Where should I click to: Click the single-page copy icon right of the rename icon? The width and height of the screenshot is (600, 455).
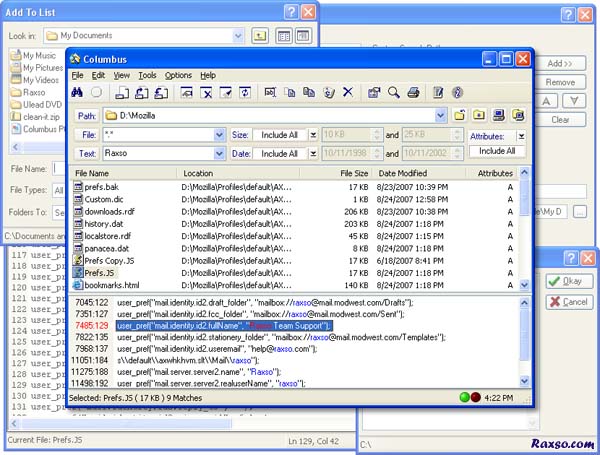pos(290,92)
